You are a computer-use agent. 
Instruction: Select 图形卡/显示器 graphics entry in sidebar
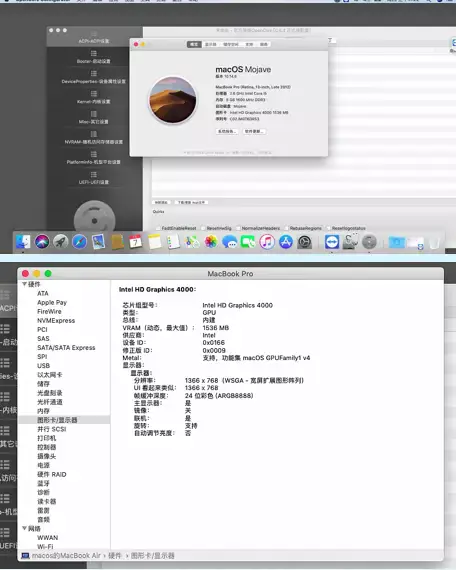click(57, 420)
